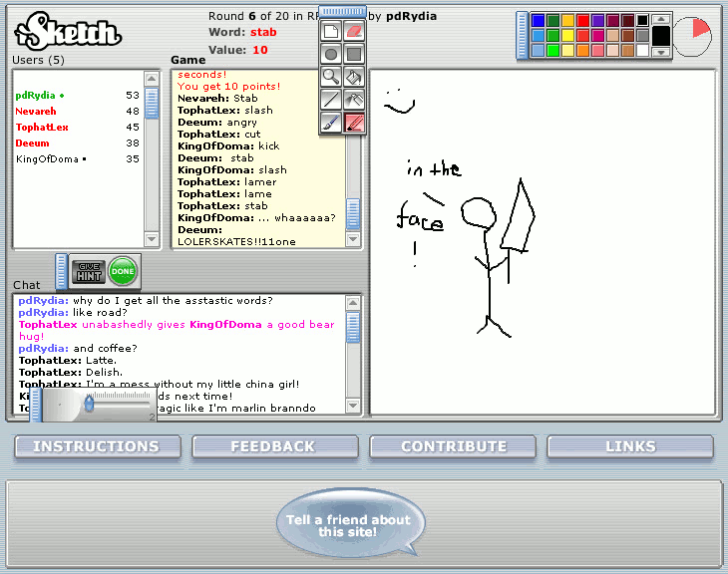This screenshot has height=574, width=728.
Task: Open the INSTRUCTIONS page
Action: pyautogui.click(x=98, y=446)
